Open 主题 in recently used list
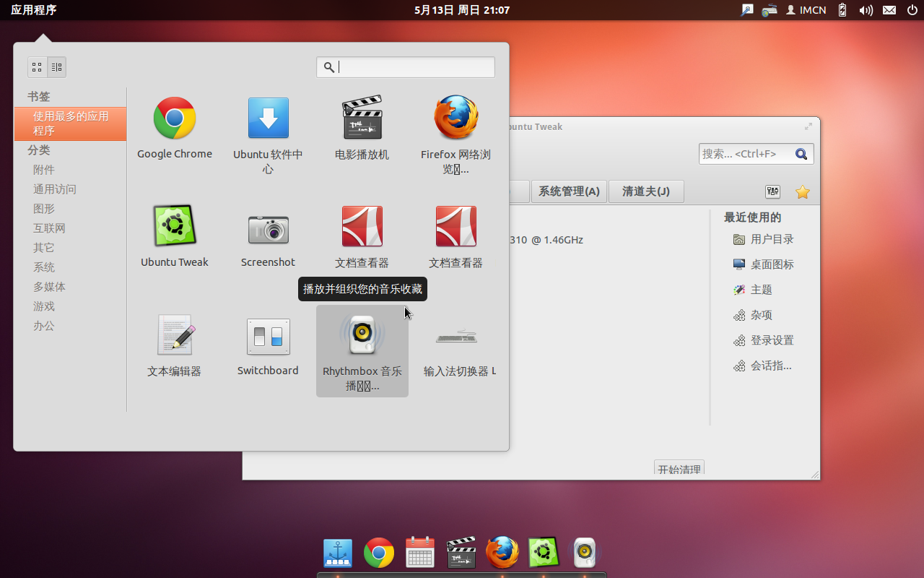The width and height of the screenshot is (924, 578). click(x=753, y=290)
